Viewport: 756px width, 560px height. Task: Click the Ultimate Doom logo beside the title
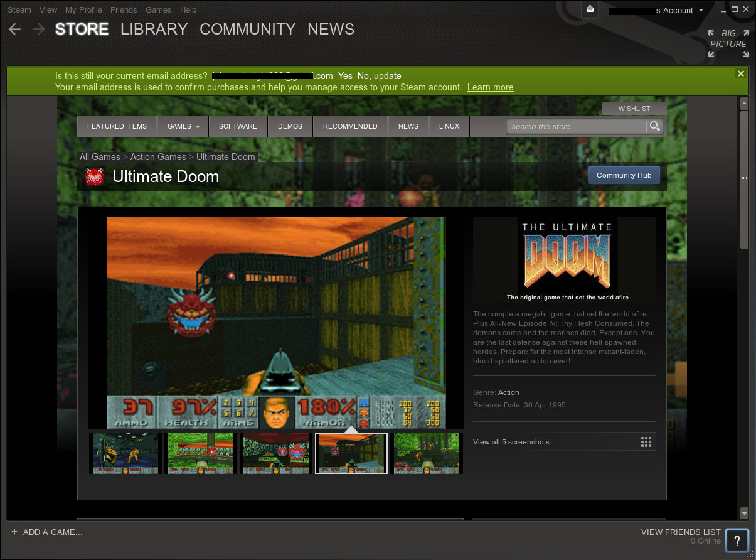pos(94,176)
